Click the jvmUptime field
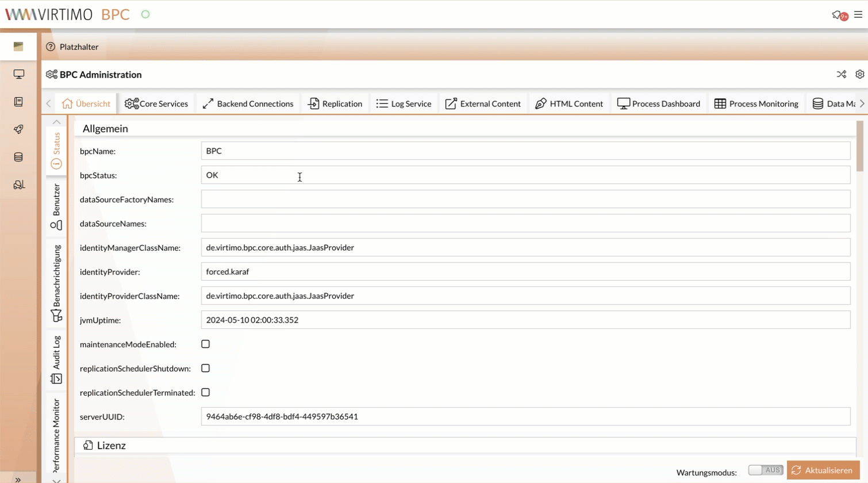The height and width of the screenshot is (483, 868). pos(525,320)
